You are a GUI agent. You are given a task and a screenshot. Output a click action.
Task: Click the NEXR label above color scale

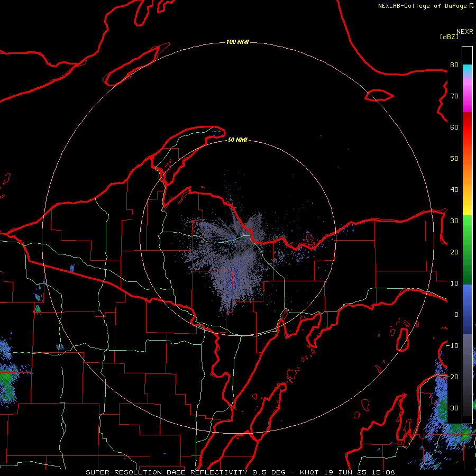pos(465,32)
